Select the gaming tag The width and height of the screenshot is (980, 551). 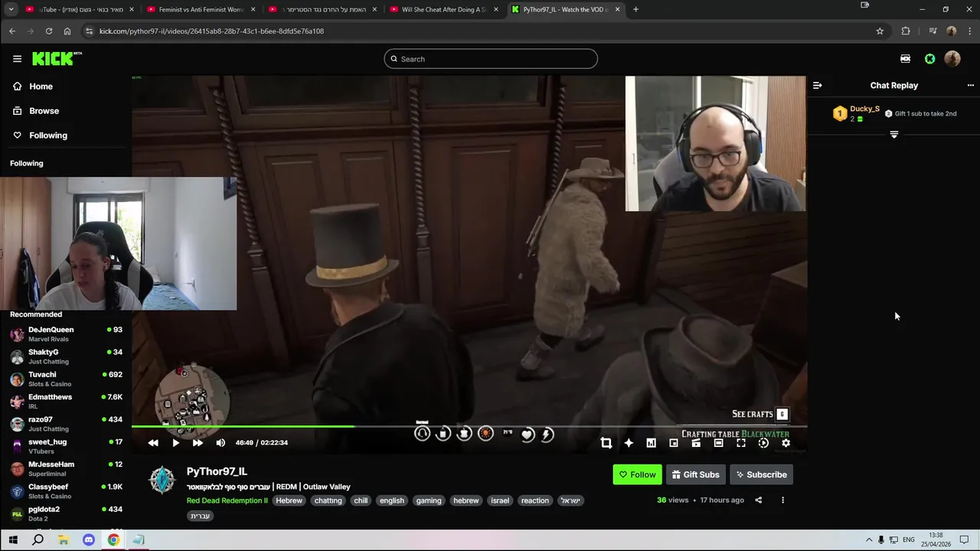(429, 500)
